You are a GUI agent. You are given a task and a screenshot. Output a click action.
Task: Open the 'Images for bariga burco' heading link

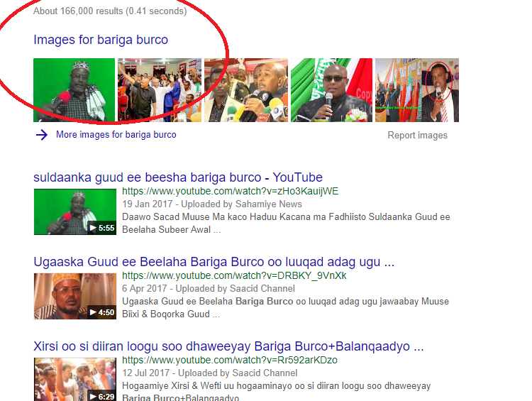pos(101,40)
